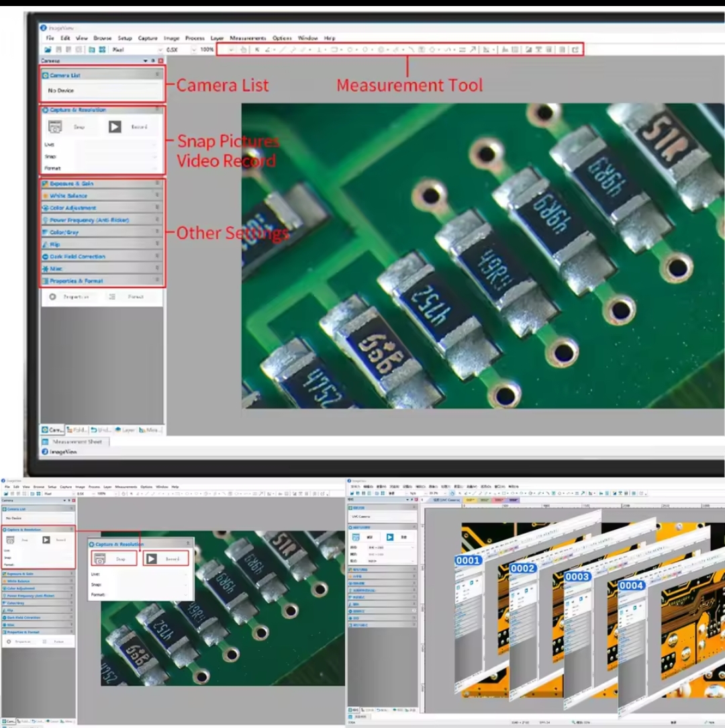Click the Snap button in enlarged Capture popup
Image resolution: width=725 pixels, height=728 pixels.
[114, 559]
